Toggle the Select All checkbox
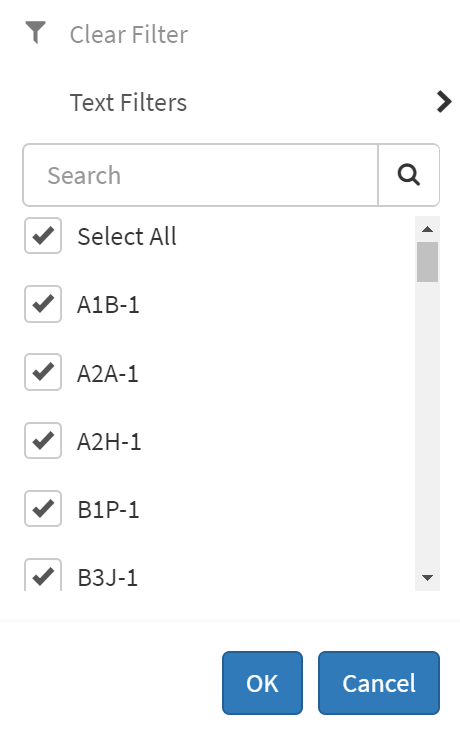 43,235
